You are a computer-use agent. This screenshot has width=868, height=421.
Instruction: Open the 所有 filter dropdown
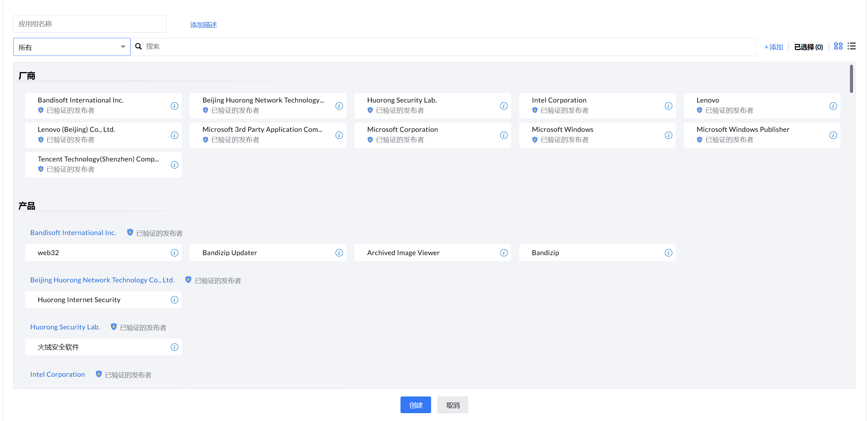click(72, 47)
